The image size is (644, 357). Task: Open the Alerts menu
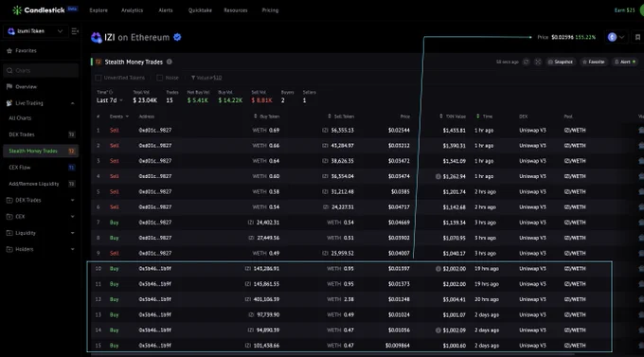pyautogui.click(x=166, y=10)
